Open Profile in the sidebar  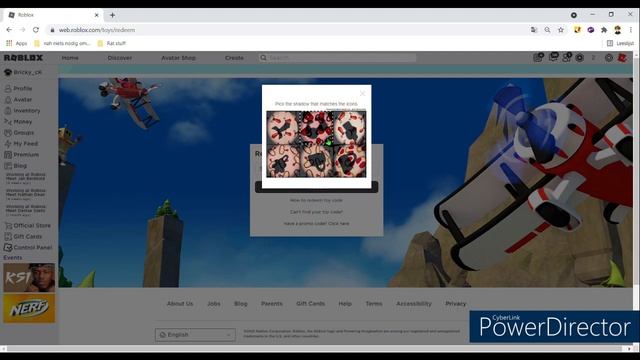pyautogui.click(x=18, y=88)
